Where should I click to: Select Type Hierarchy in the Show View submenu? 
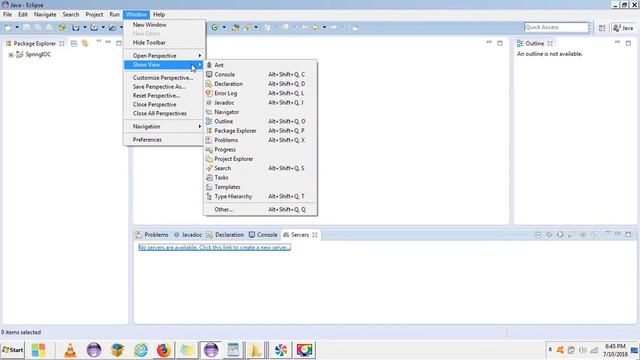pos(260,196)
